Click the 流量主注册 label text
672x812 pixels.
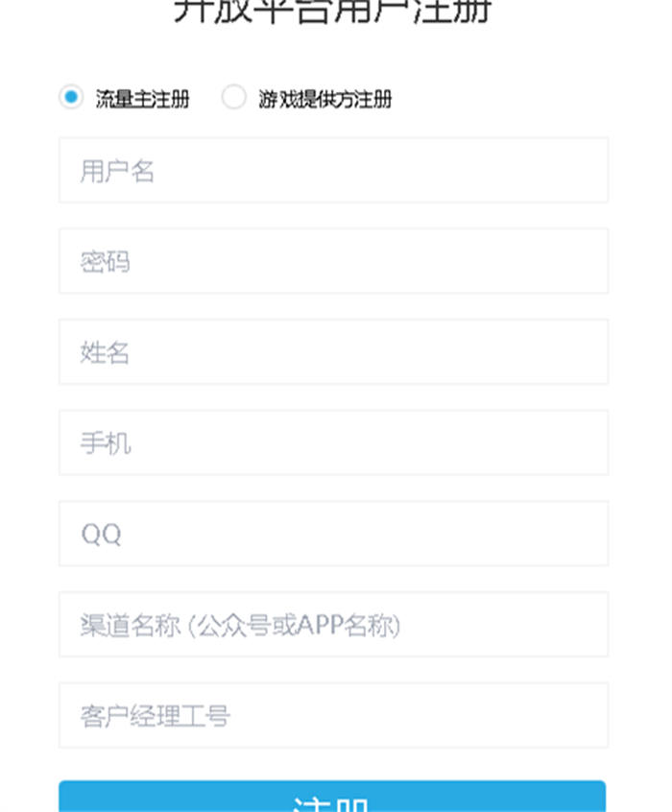[x=142, y=99]
